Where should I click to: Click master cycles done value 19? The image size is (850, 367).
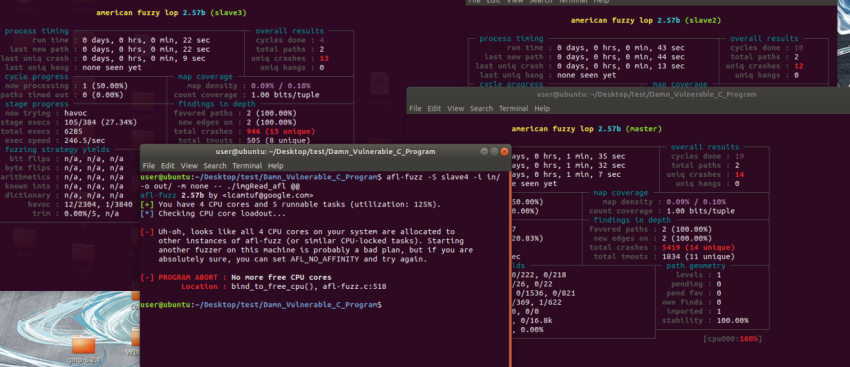click(739, 156)
